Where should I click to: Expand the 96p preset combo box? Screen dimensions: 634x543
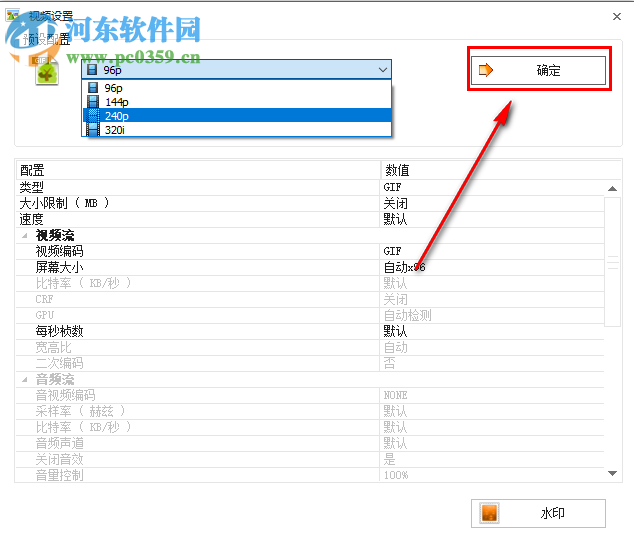[237, 70]
